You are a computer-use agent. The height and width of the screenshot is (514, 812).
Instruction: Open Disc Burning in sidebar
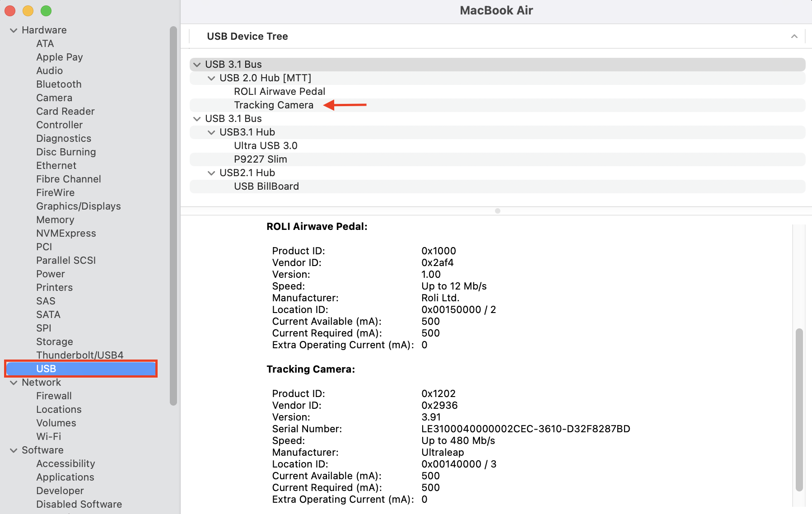click(x=66, y=152)
